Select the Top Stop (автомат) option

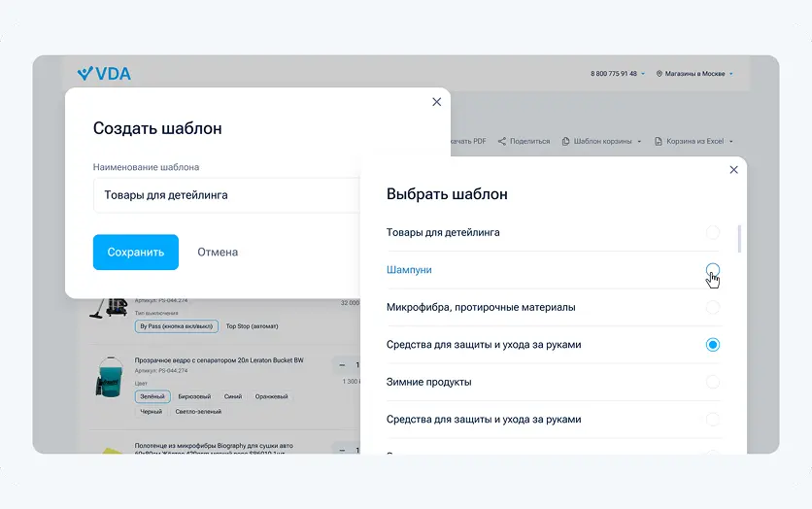click(252, 326)
